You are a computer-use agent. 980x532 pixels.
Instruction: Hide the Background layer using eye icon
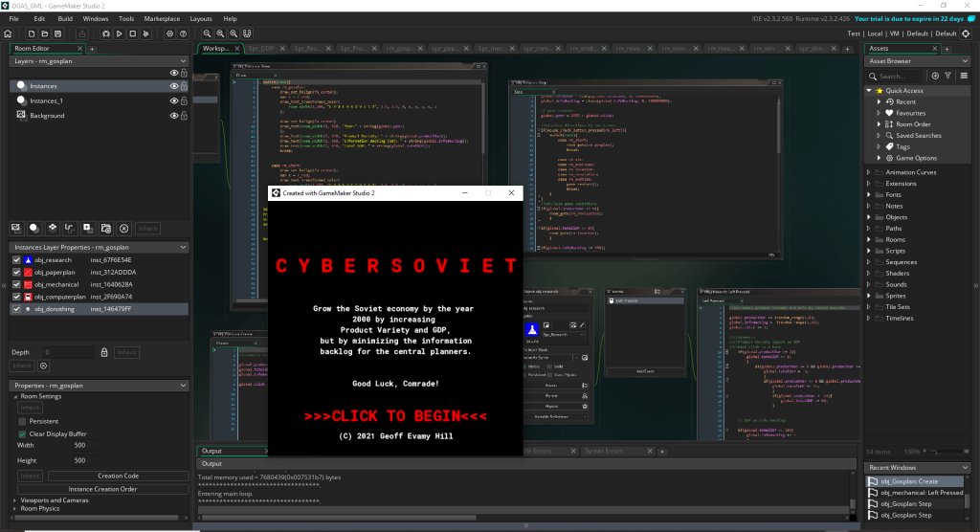click(174, 116)
